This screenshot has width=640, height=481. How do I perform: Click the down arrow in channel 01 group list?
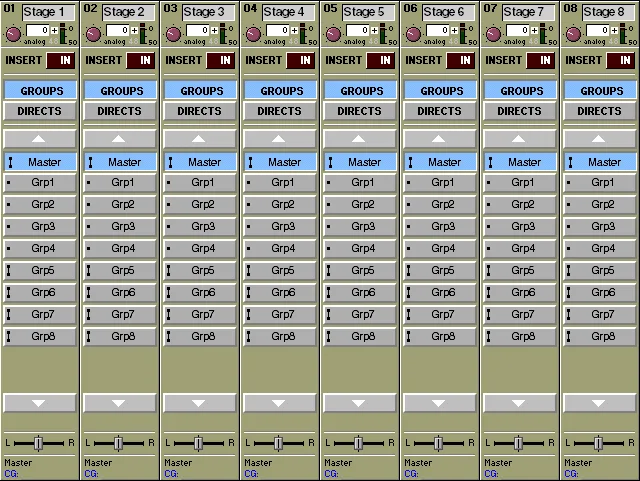click(x=40, y=403)
